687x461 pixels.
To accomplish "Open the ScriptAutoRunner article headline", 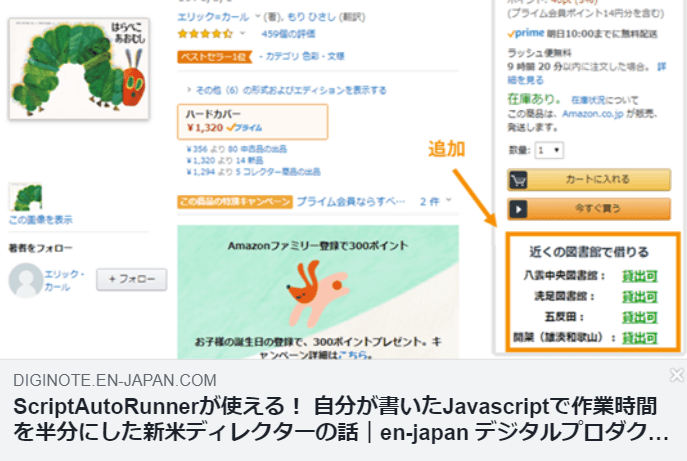I will click(340, 420).
